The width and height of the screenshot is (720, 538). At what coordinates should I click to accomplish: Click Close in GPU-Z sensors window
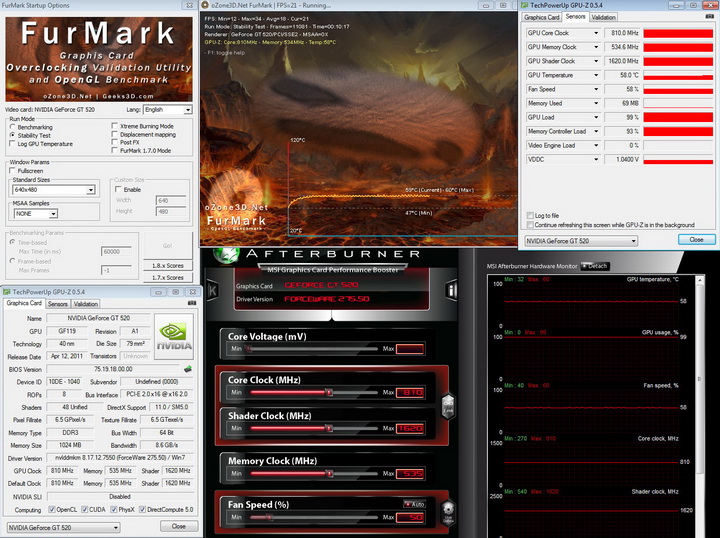point(696,240)
